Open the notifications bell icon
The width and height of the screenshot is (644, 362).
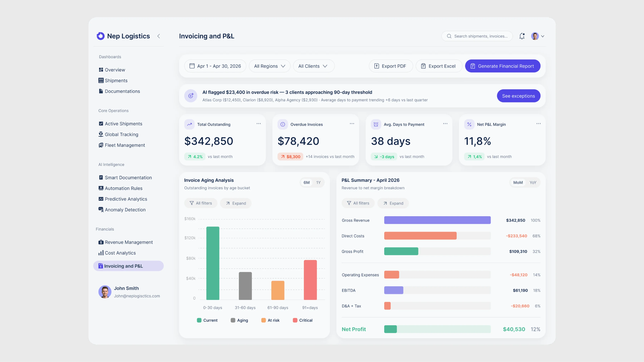click(522, 36)
